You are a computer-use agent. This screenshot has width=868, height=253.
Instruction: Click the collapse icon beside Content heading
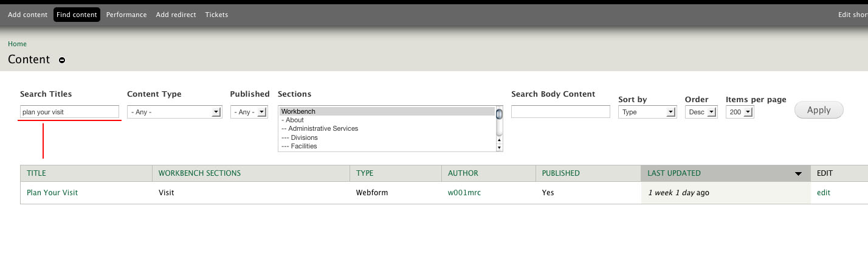pos(62,60)
